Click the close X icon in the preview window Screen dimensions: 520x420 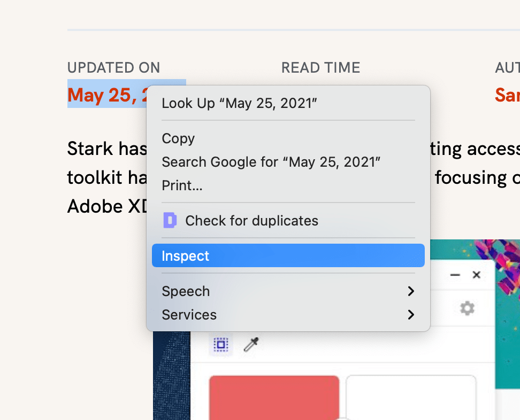tap(476, 275)
